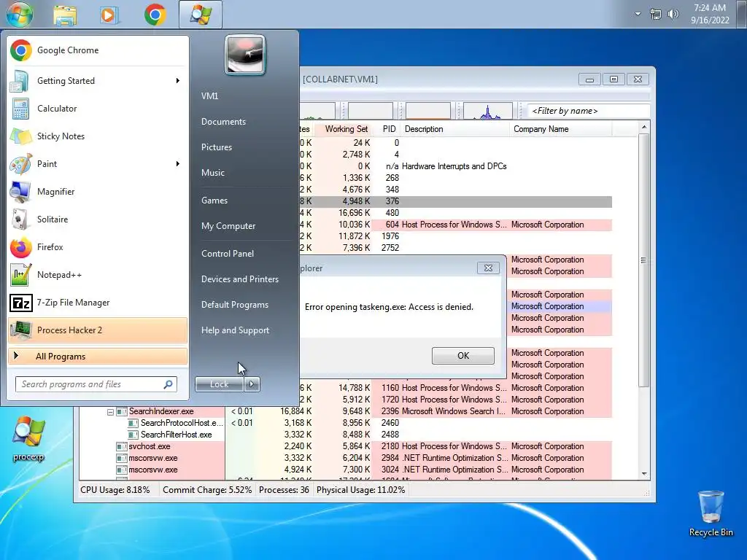747x560 pixels.
Task: Expand All Programs list
Action: pyautogui.click(x=98, y=356)
